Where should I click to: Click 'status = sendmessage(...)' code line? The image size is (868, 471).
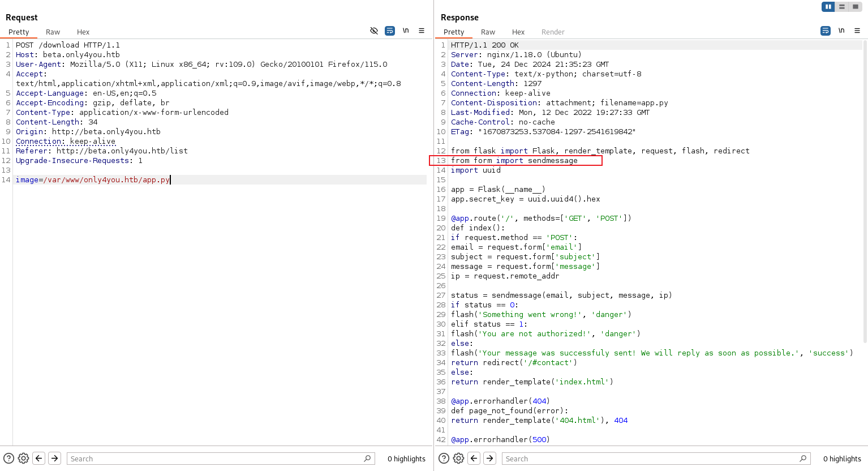tap(562, 295)
